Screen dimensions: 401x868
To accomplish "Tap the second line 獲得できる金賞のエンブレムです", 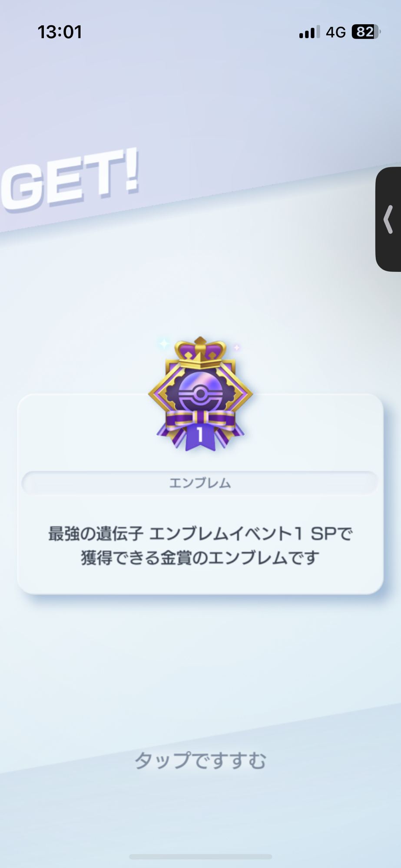I will (x=200, y=558).
